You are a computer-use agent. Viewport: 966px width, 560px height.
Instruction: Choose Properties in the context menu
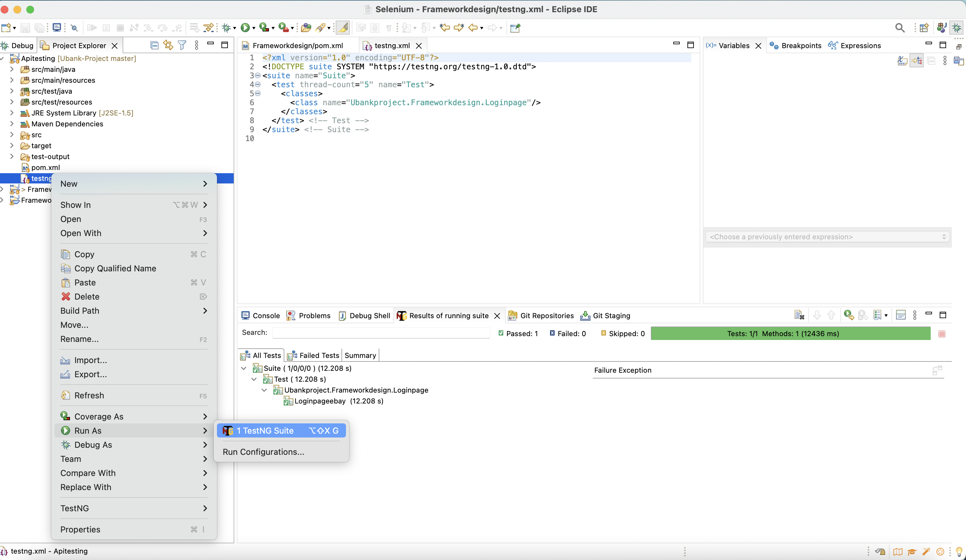(x=134, y=529)
